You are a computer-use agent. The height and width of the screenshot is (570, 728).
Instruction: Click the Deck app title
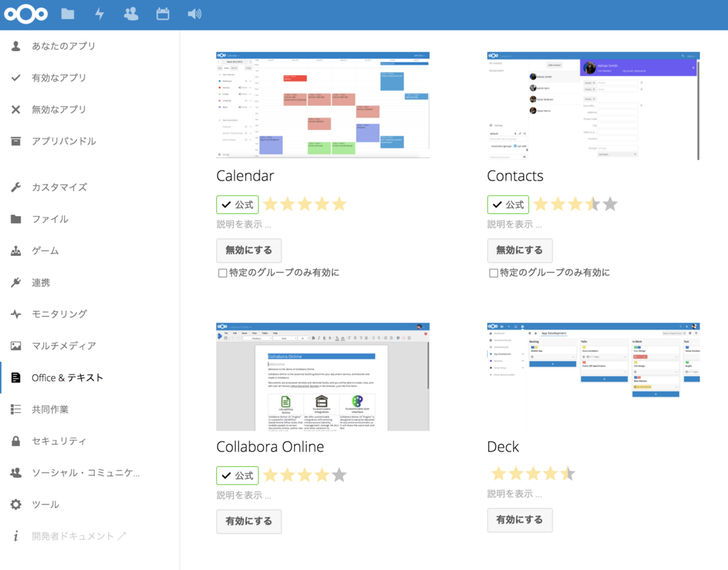click(503, 447)
